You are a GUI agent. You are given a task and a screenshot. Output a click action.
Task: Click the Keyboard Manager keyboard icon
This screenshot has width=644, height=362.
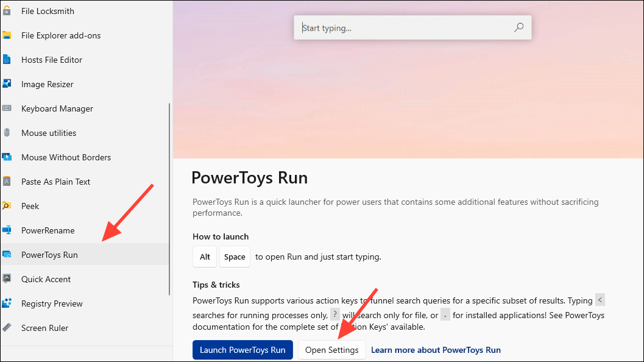click(7, 108)
